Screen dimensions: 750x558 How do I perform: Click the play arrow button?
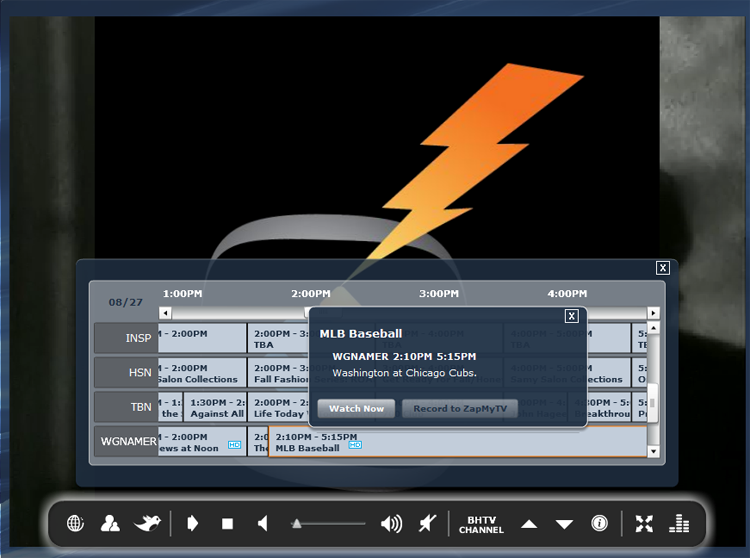[192, 524]
